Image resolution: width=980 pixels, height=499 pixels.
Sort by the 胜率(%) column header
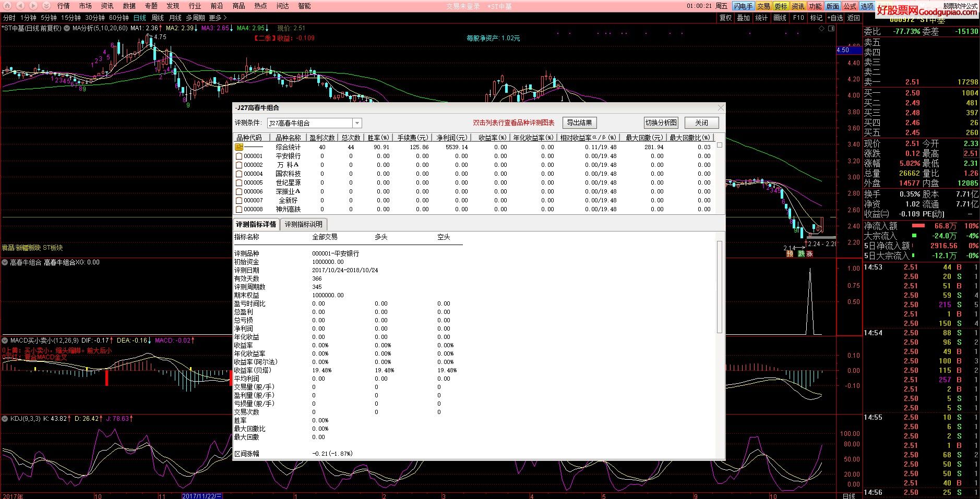[378, 138]
